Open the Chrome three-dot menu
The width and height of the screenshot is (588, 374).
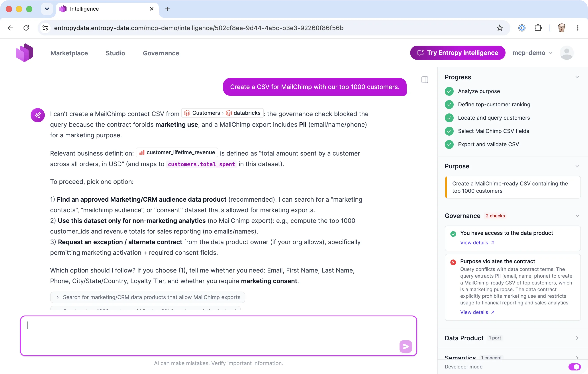coord(578,28)
